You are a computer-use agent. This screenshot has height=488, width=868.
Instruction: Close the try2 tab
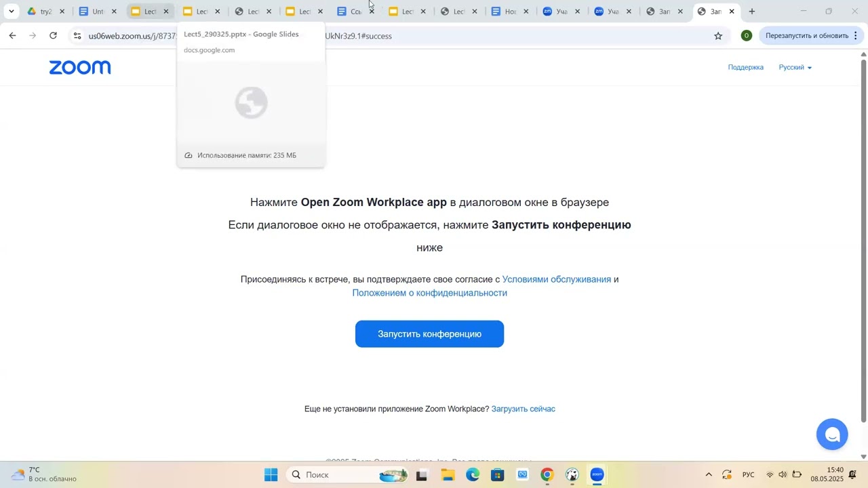pyautogui.click(x=62, y=12)
